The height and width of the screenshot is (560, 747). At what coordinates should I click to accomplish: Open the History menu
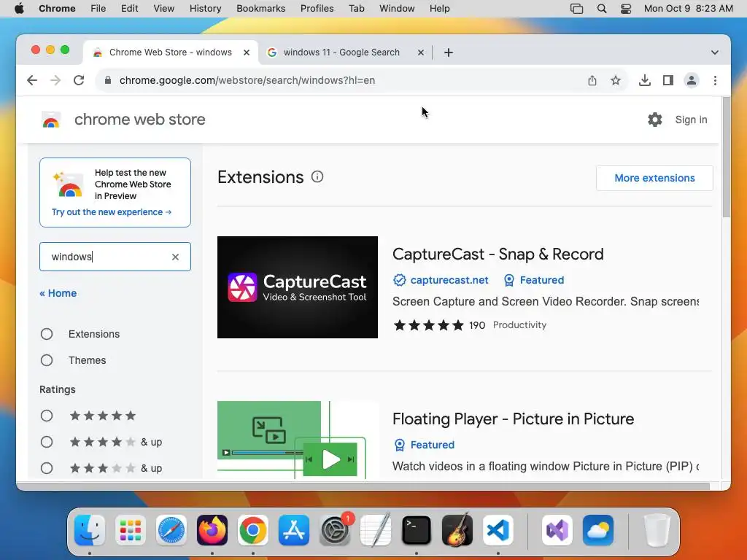[x=205, y=9]
